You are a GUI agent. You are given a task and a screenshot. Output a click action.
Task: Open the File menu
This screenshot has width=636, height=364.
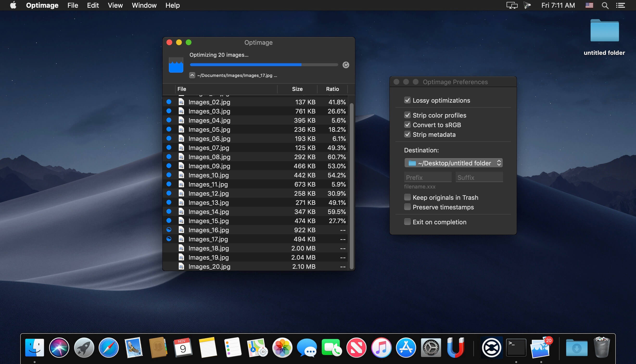73,5
